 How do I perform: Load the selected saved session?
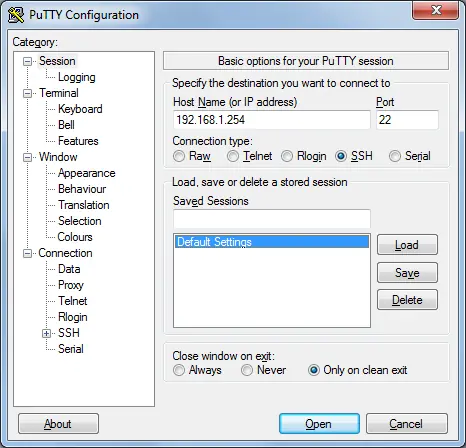click(407, 245)
